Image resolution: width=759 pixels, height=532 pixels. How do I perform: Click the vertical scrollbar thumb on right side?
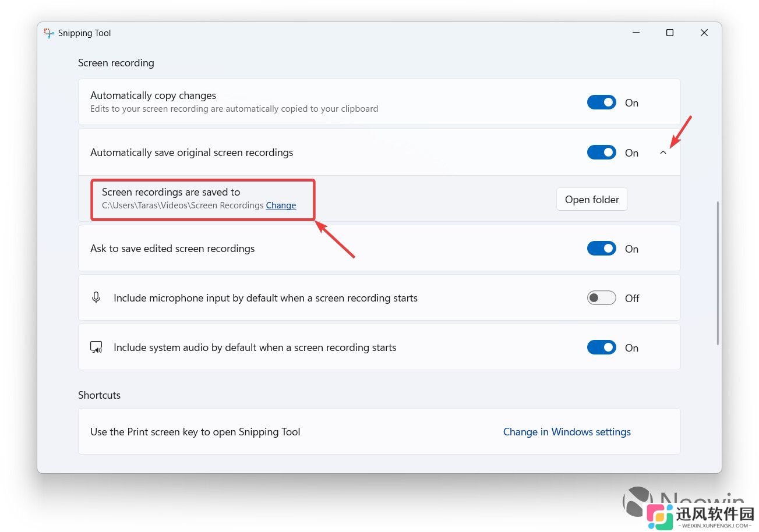click(x=718, y=272)
